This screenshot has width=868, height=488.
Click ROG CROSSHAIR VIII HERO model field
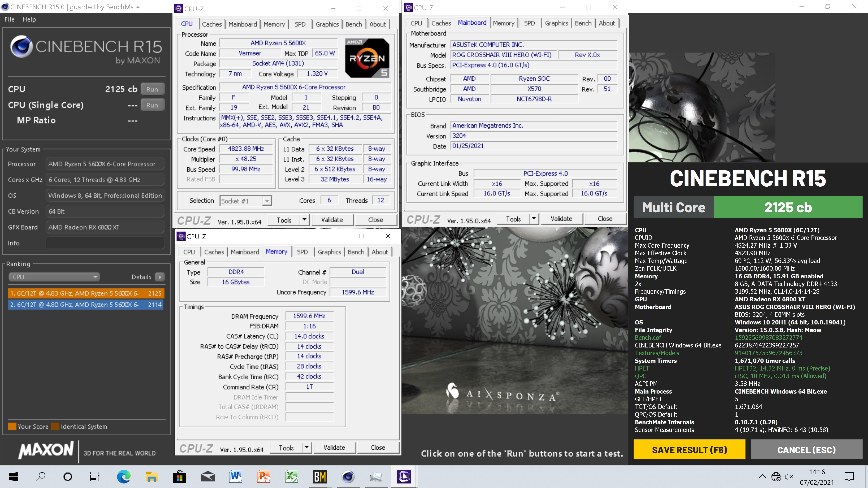503,55
